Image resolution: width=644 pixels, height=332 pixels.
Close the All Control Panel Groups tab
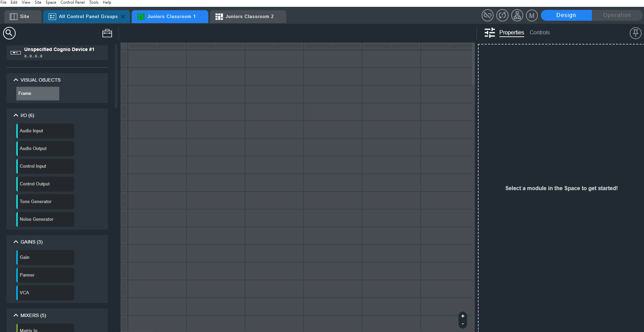123,17
